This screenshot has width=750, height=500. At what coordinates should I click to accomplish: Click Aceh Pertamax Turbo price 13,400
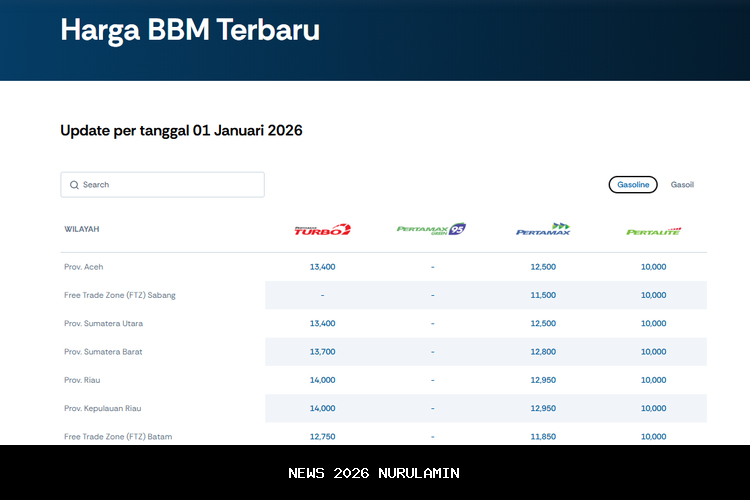(x=322, y=267)
